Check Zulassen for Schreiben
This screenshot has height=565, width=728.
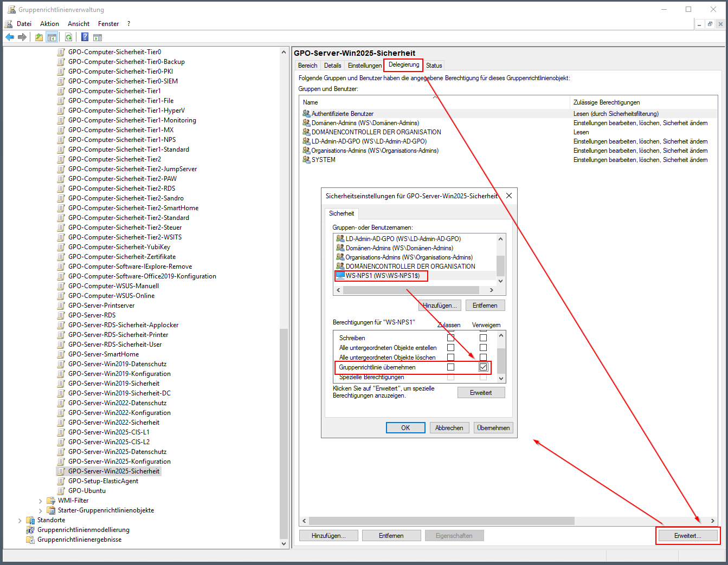tap(450, 338)
